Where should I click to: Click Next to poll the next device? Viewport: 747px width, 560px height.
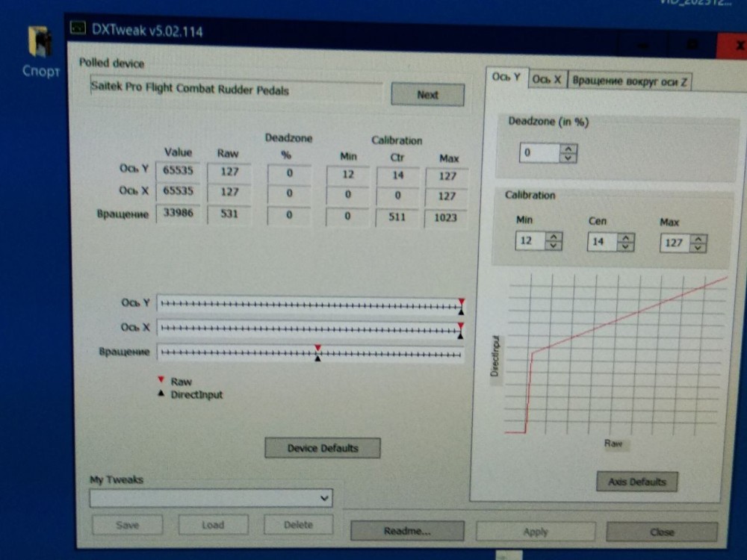(427, 95)
